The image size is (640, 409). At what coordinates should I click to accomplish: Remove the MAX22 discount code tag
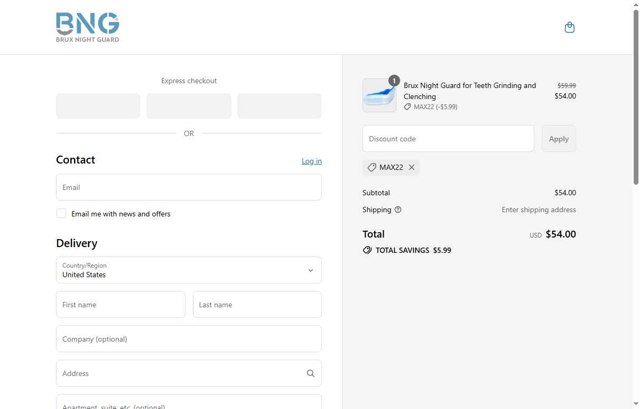coord(411,167)
